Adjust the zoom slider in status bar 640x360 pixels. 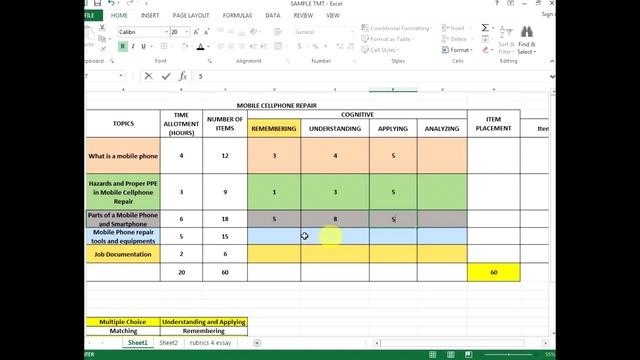pos(509,354)
